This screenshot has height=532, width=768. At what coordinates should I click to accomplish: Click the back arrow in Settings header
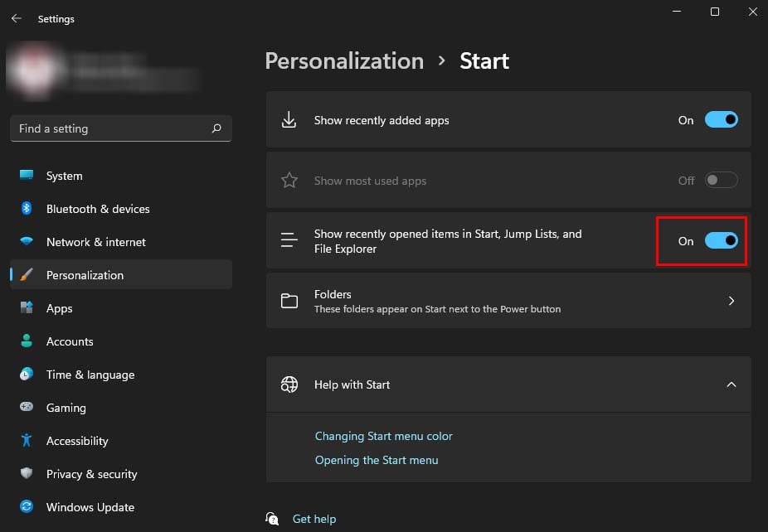point(16,18)
